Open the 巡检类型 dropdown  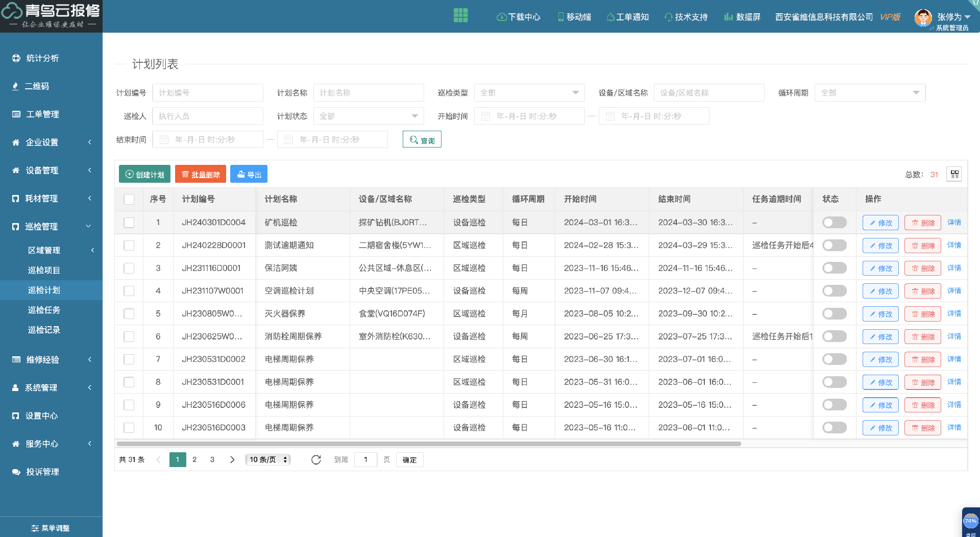[x=529, y=93]
